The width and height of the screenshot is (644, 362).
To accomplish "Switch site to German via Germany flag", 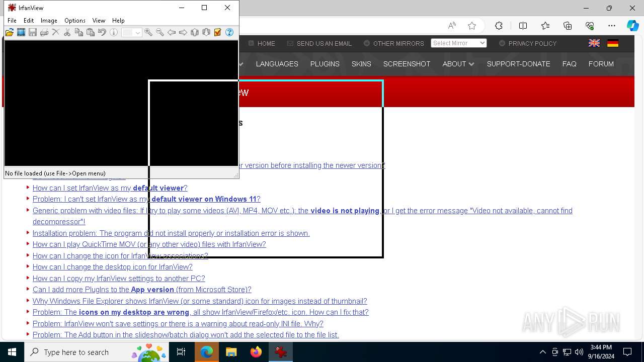I will pyautogui.click(x=613, y=43).
